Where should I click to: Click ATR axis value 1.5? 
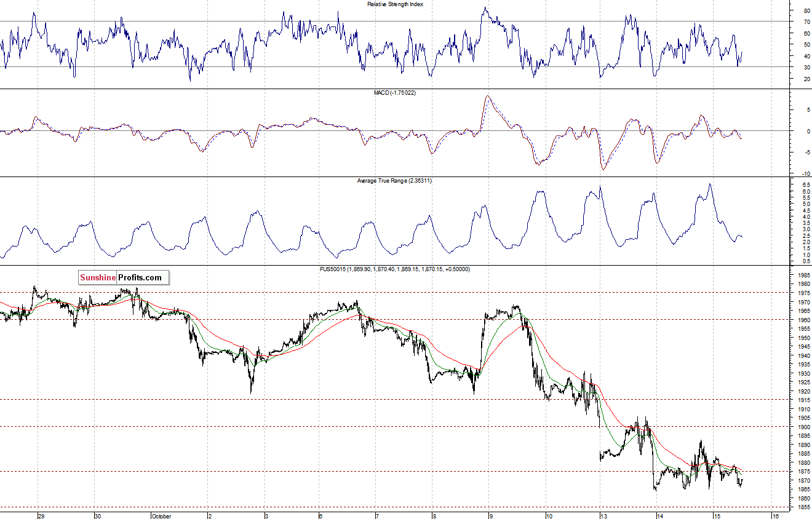click(805, 248)
